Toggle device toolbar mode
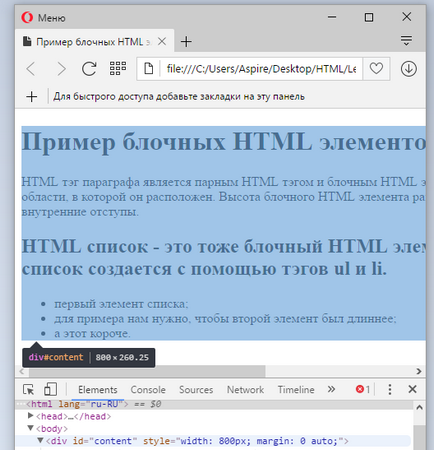This screenshot has width=434, height=450. click(50, 389)
